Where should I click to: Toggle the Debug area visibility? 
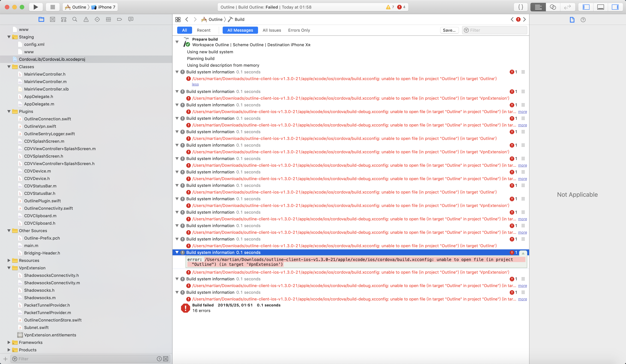coord(601,7)
